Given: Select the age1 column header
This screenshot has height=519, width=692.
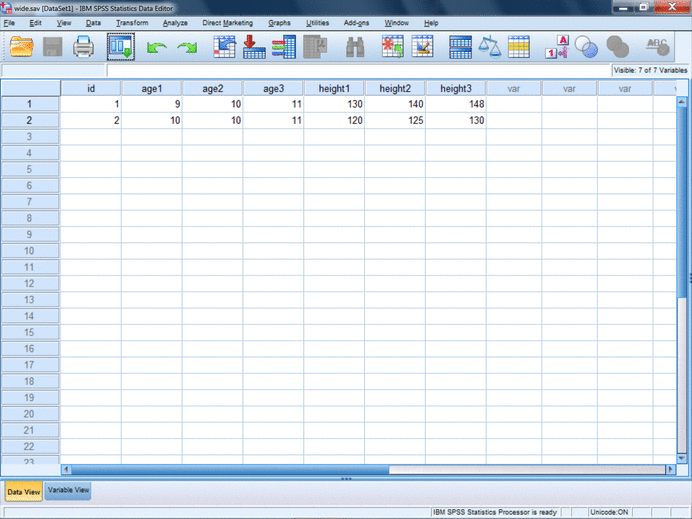Looking at the screenshot, I should tap(152, 88).
